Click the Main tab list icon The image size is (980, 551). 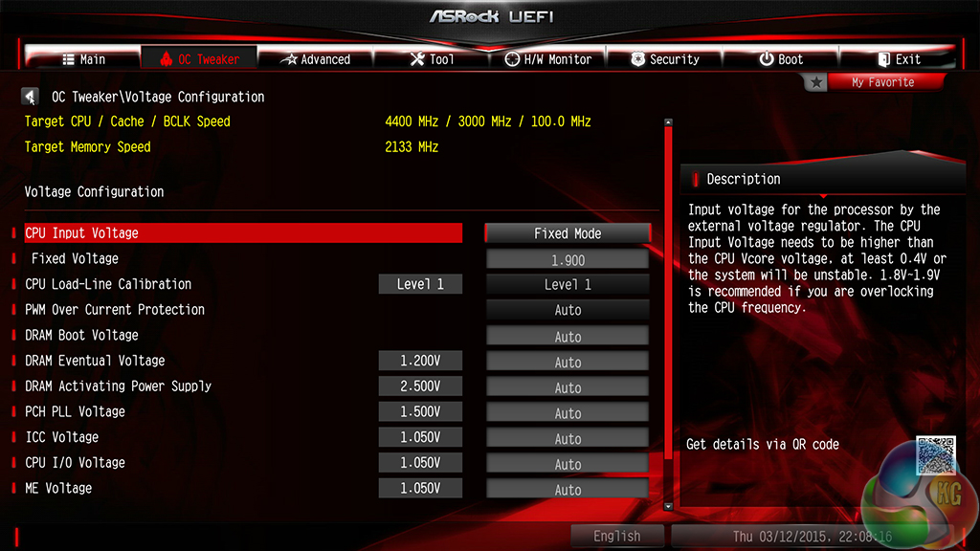tap(69, 59)
